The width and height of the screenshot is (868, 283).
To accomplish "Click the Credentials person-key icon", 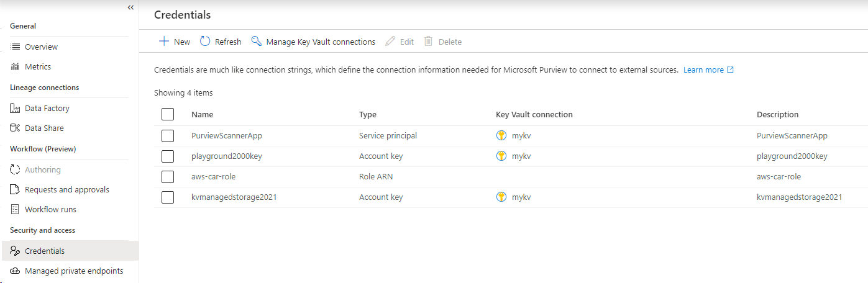I will coord(16,251).
